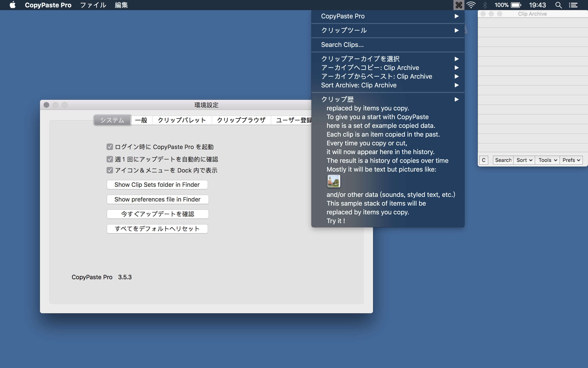
Task: Expand the CopyPaste Pro submenu
Action: (x=388, y=16)
